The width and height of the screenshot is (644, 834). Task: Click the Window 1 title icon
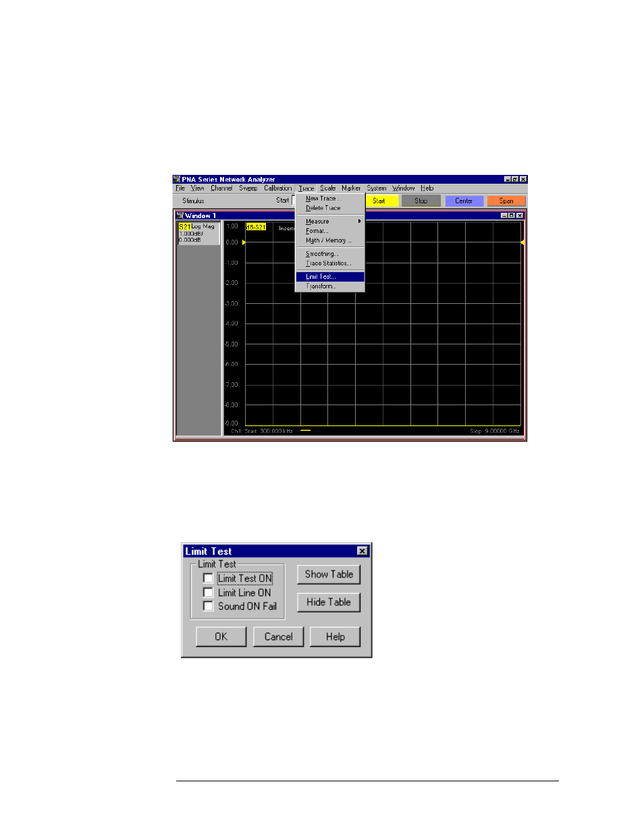tap(180, 215)
